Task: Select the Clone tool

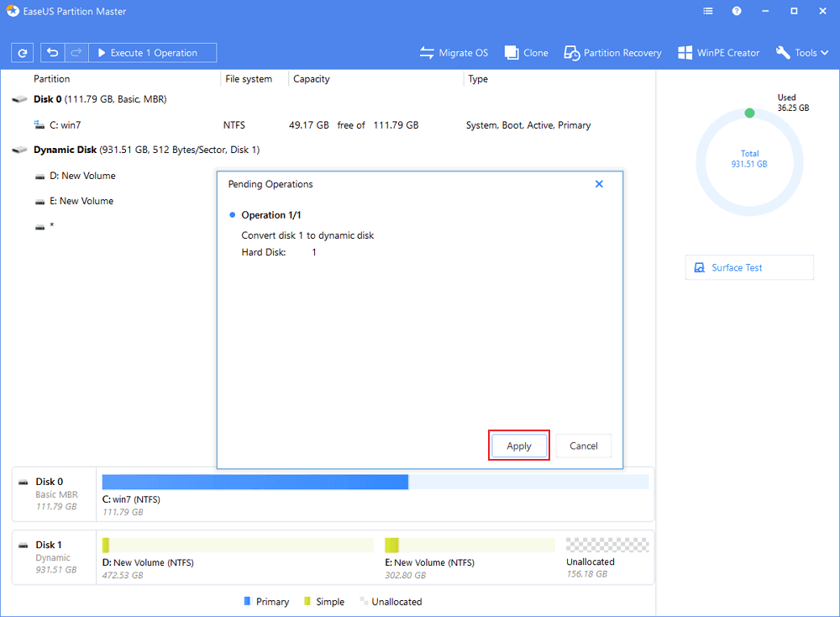Action: tap(526, 52)
